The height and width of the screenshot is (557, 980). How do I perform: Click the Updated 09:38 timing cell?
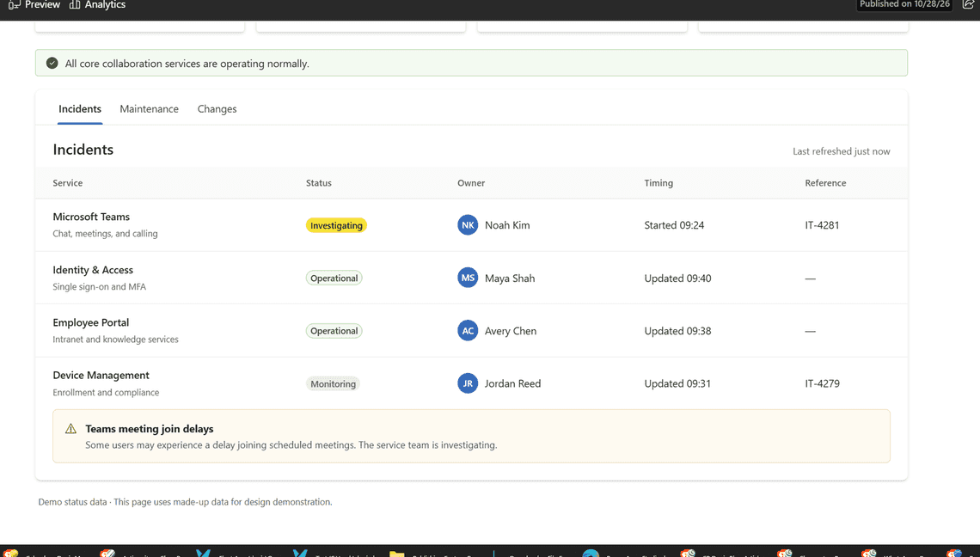click(677, 331)
